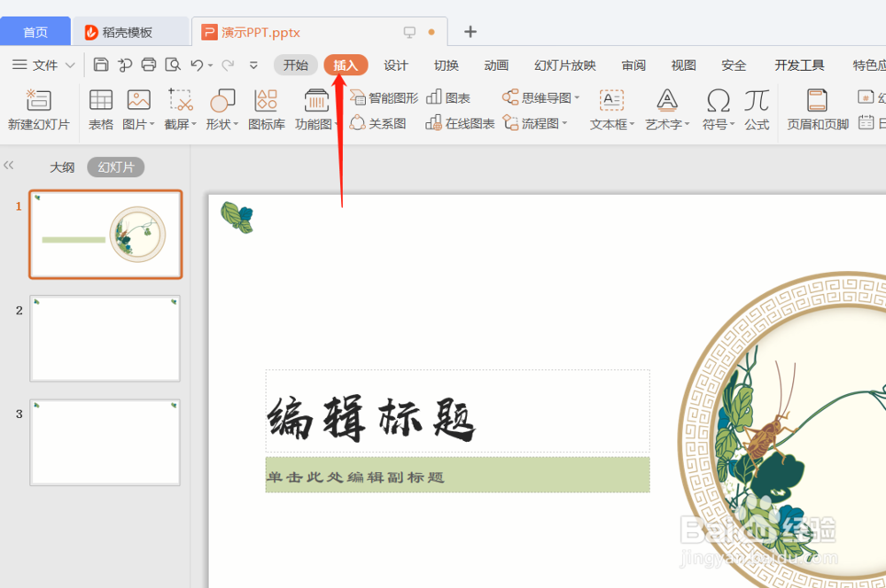
Task: Expand the 艺术字 dropdown arrow
Action: 688,124
